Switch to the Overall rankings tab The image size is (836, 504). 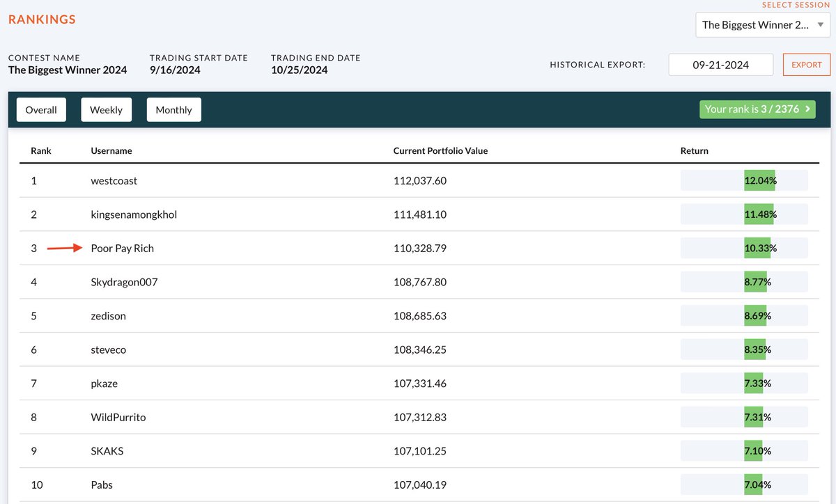click(x=41, y=110)
